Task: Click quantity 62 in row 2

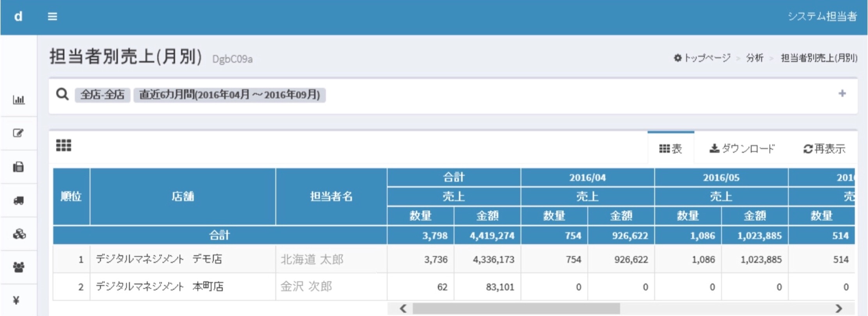Action: pyautogui.click(x=420, y=287)
